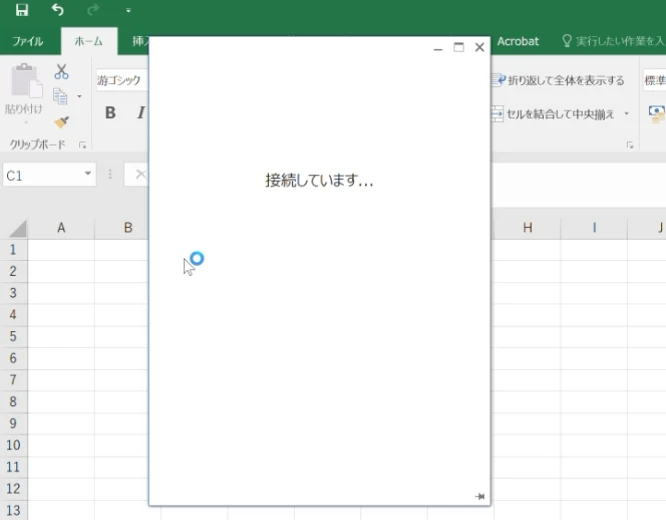Select row 10 header

coord(13,445)
